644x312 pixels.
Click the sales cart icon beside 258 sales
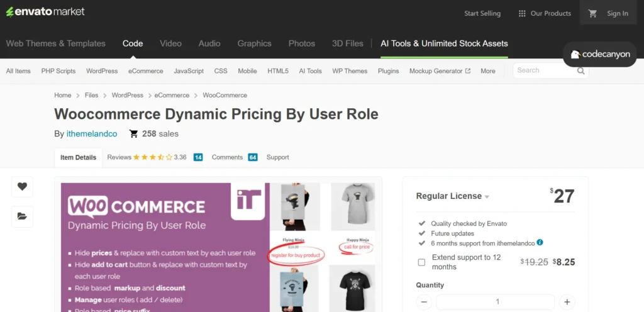coord(133,134)
